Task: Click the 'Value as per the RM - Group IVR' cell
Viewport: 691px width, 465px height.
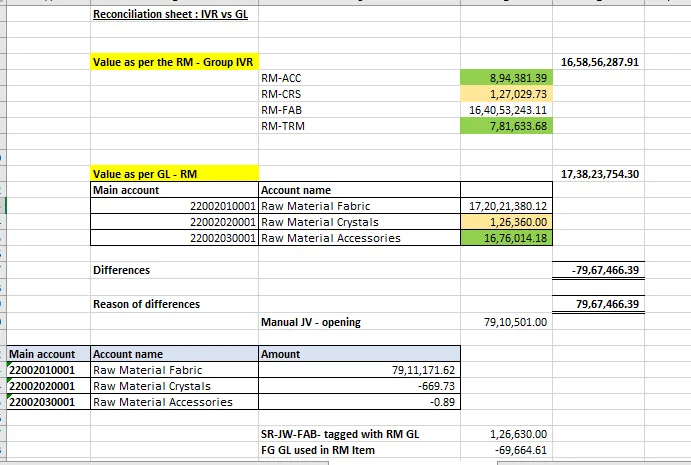Action: 175,62
